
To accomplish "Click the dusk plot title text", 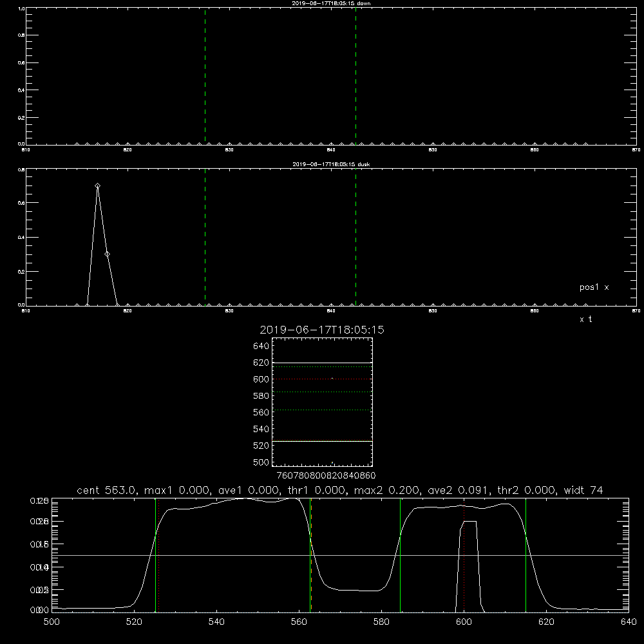I will 331,164.
